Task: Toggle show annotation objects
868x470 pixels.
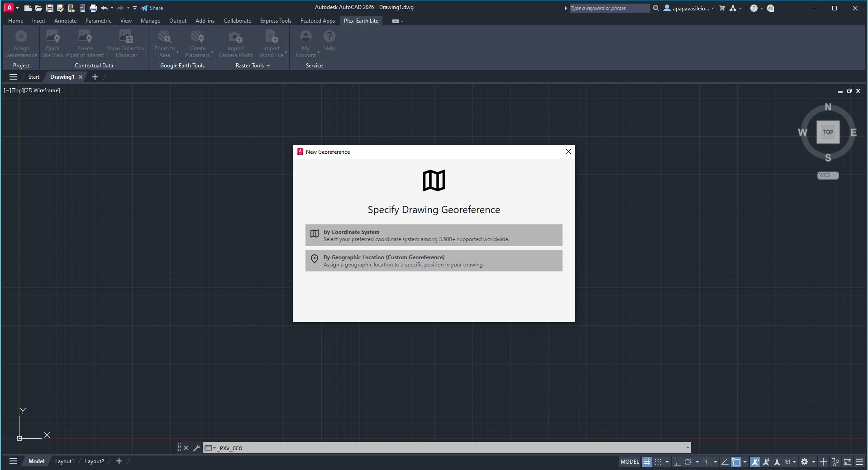Action: pyautogui.click(x=755, y=462)
